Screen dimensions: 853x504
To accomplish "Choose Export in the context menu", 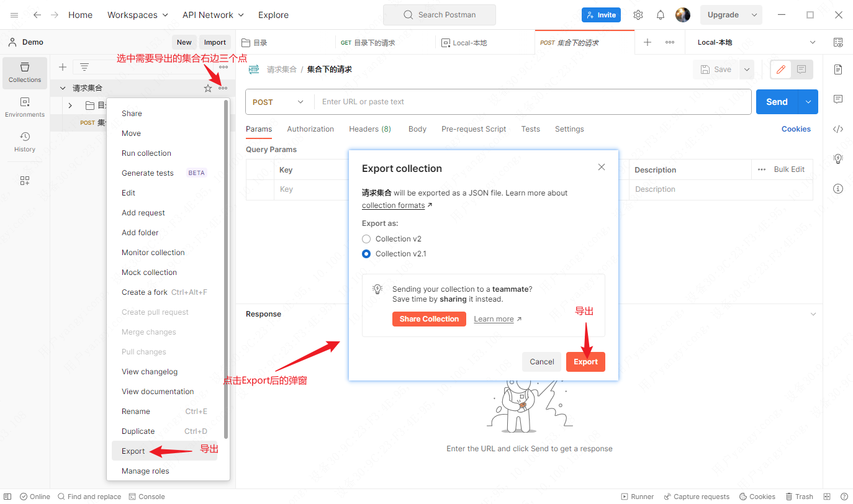I will 165,451.
